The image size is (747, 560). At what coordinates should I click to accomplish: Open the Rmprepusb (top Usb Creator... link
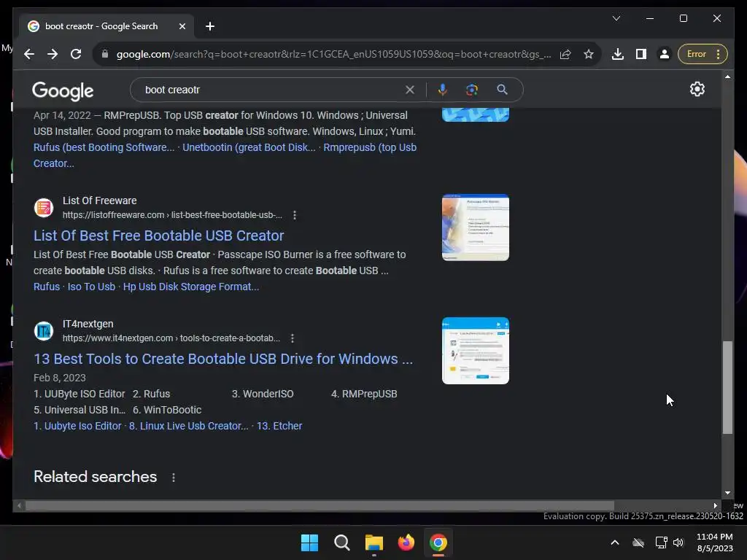(370, 147)
